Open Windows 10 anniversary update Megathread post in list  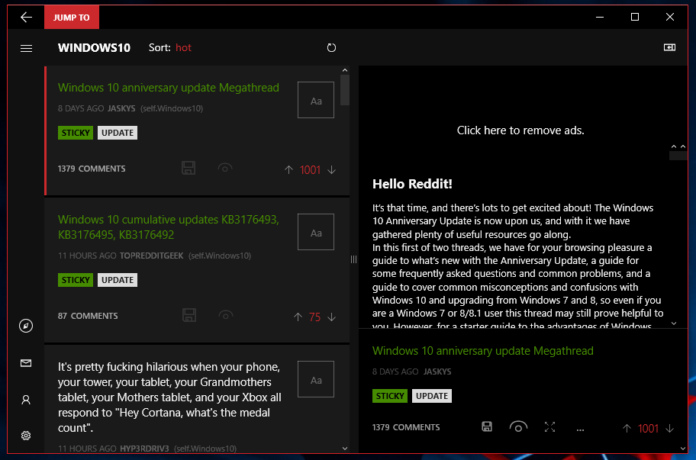click(x=168, y=87)
